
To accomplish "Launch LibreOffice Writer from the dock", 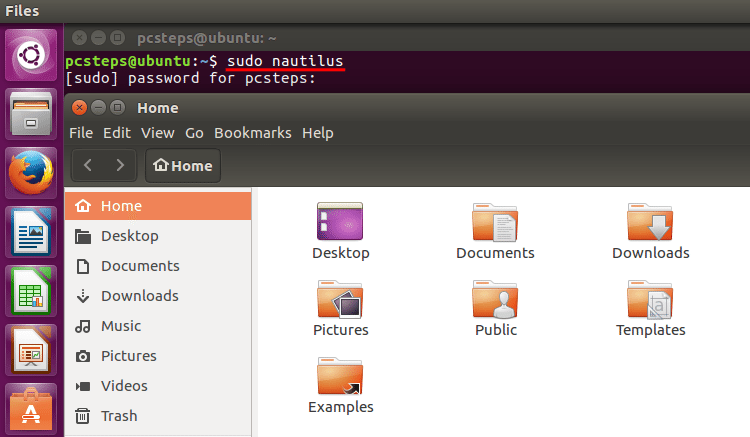I will [x=31, y=232].
